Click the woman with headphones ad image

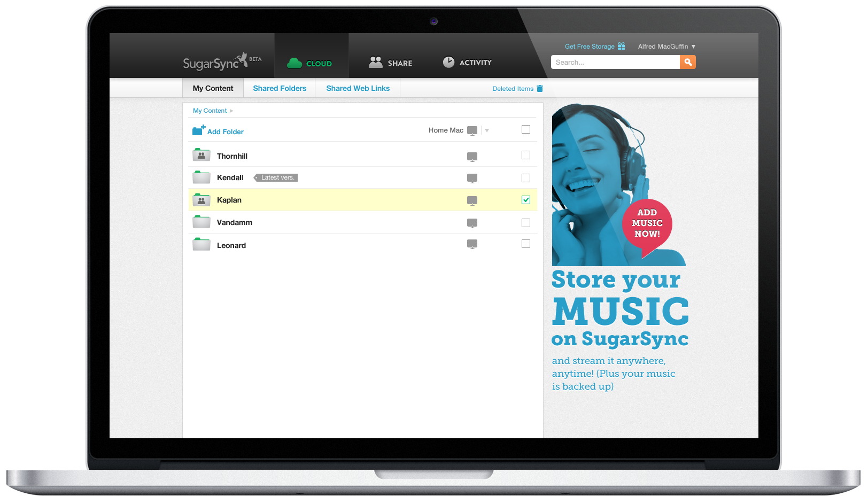coord(618,184)
